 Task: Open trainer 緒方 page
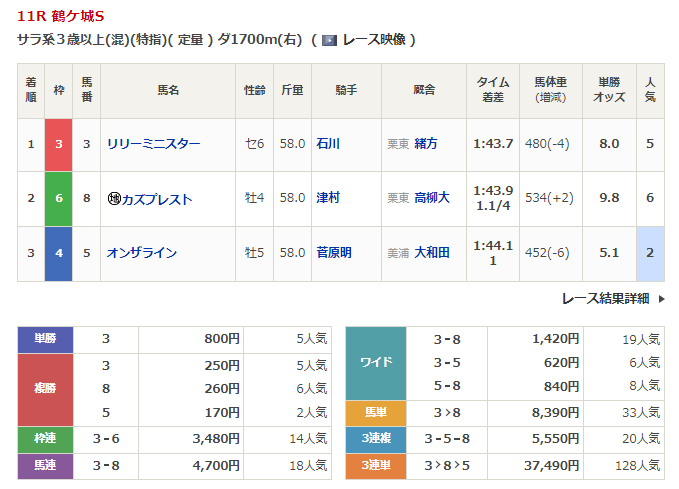(x=426, y=144)
